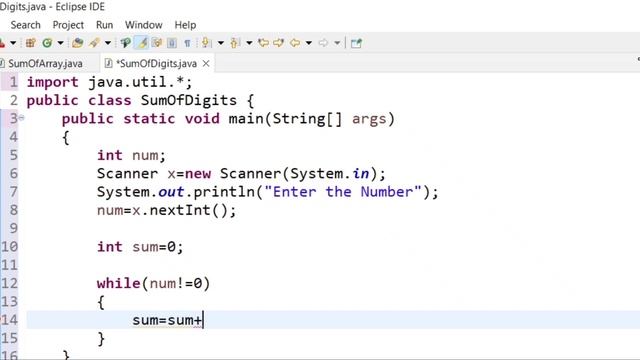Click the Open Type icon

78,43
